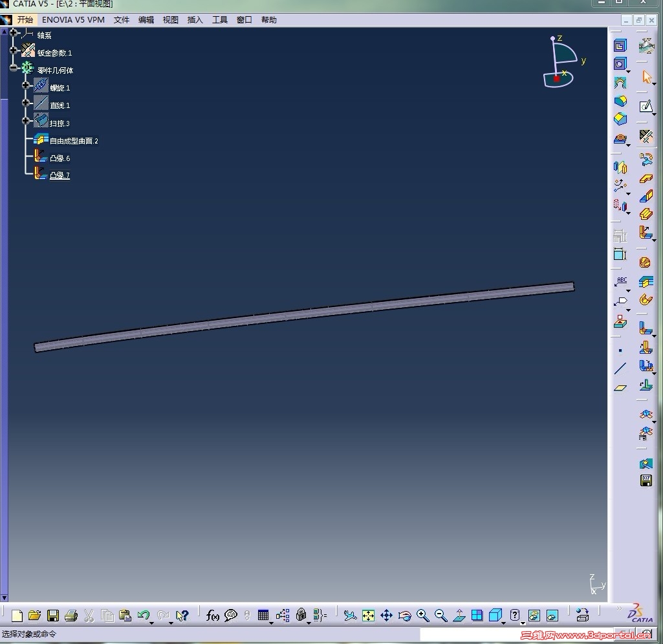Click the tree scrollbar down arrow
Viewport: 663px width, 644px height.
coord(5,598)
